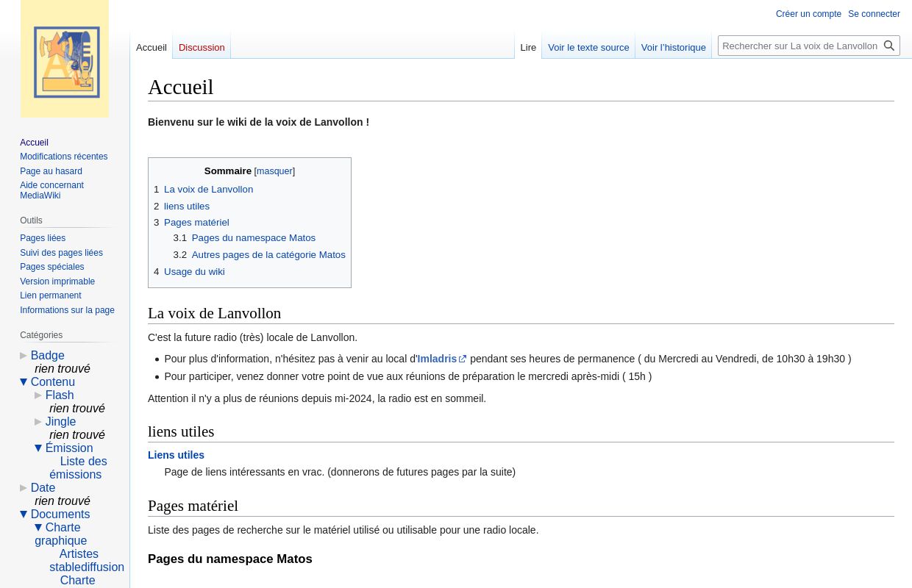Expand the Badge category arrow
The image size is (912, 588).
tap(24, 356)
